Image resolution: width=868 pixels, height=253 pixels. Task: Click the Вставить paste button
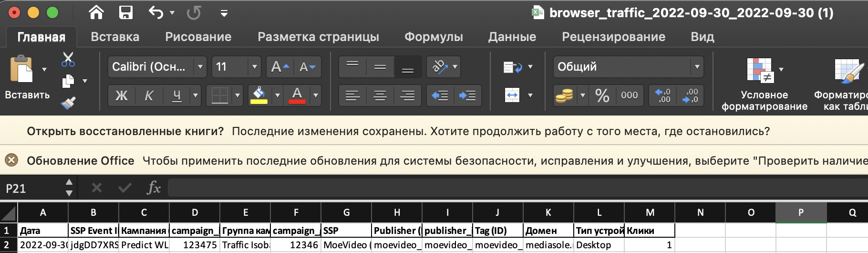(x=21, y=76)
